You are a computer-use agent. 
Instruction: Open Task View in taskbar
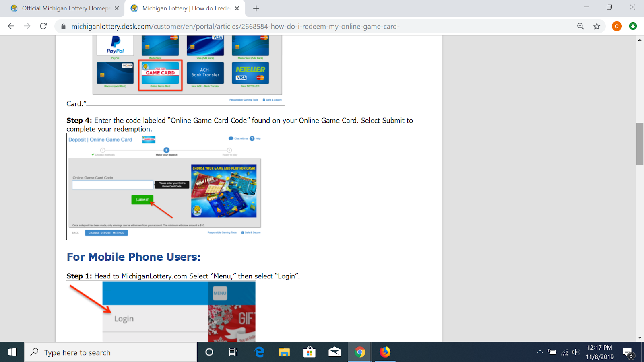(x=233, y=352)
